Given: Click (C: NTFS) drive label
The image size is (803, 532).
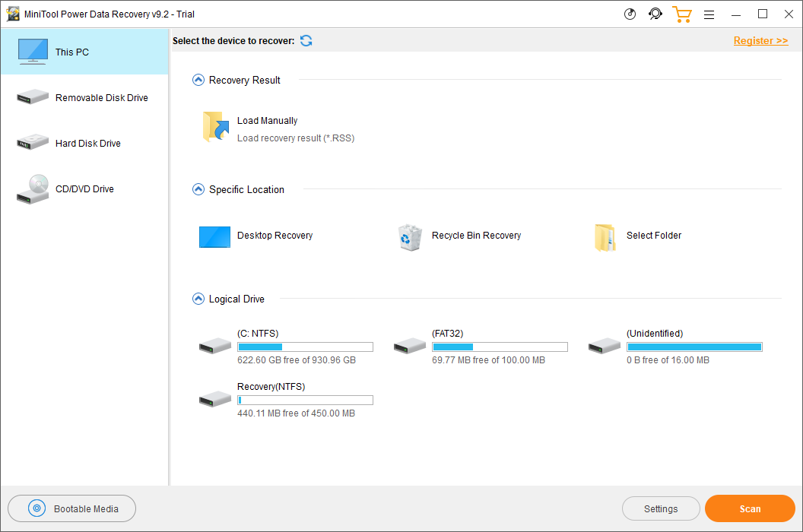Looking at the screenshot, I should (258, 334).
